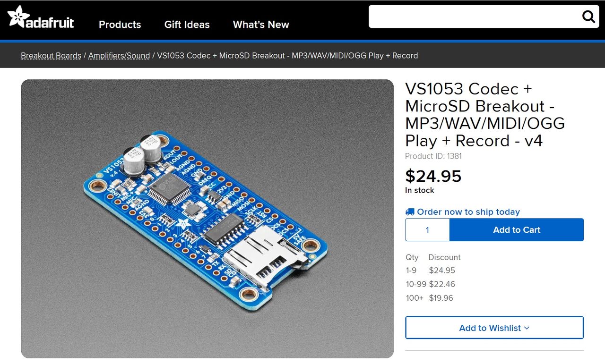The height and width of the screenshot is (364, 605).
Task: Click the Add to Cart button
Action: tap(517, 230)
